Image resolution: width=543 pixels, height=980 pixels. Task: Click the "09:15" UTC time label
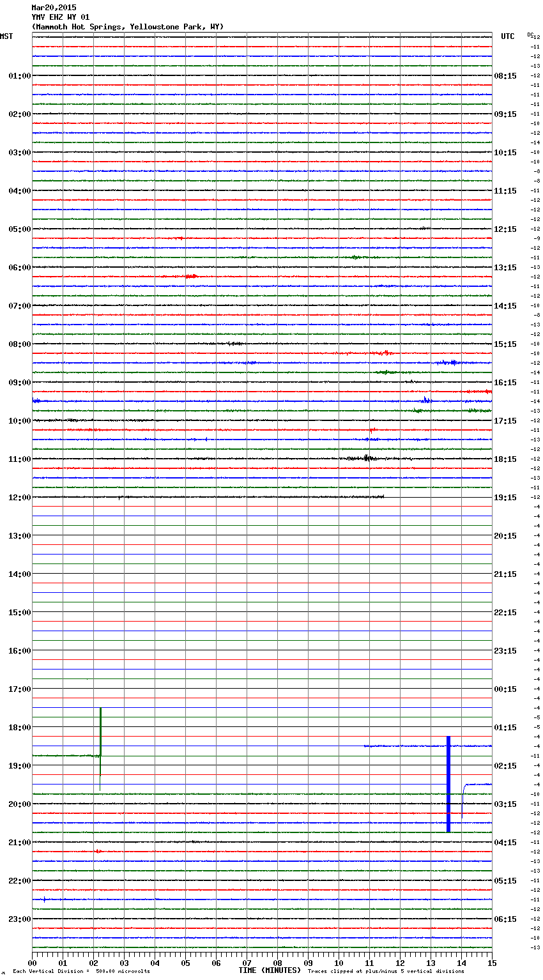[x=505, y=114]
